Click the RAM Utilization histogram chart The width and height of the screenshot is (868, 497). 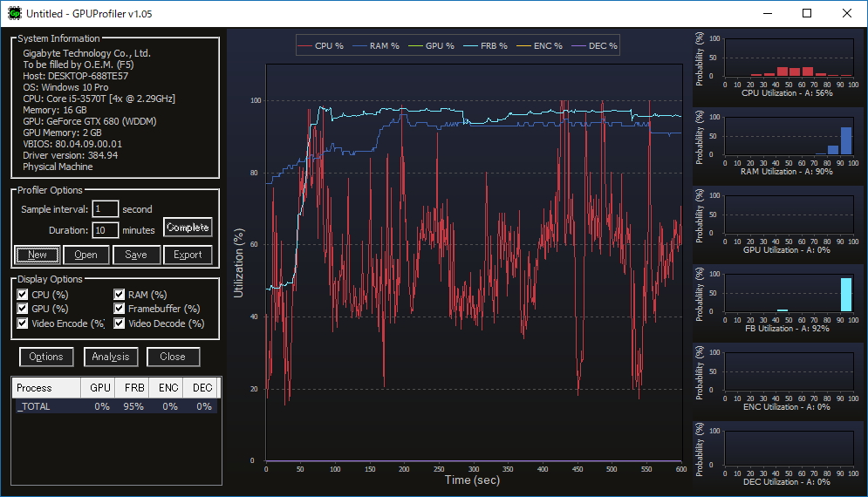click(789, 136)
